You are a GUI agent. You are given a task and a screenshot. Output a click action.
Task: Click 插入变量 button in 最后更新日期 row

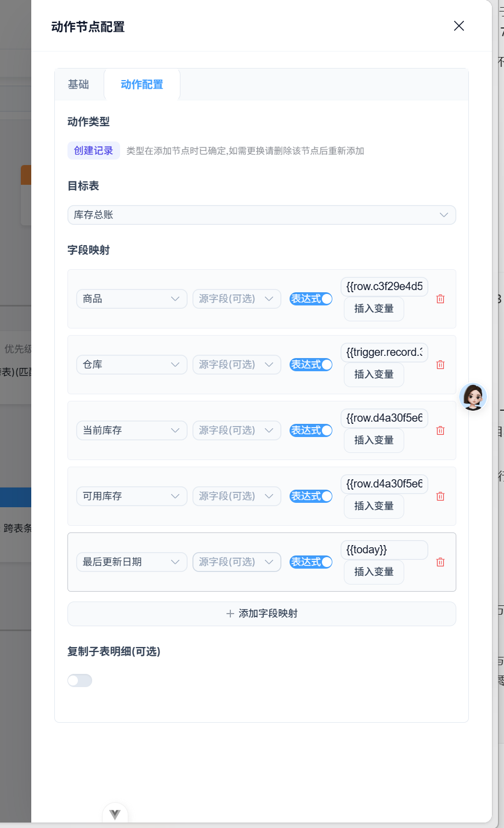[x=374, y=572]
